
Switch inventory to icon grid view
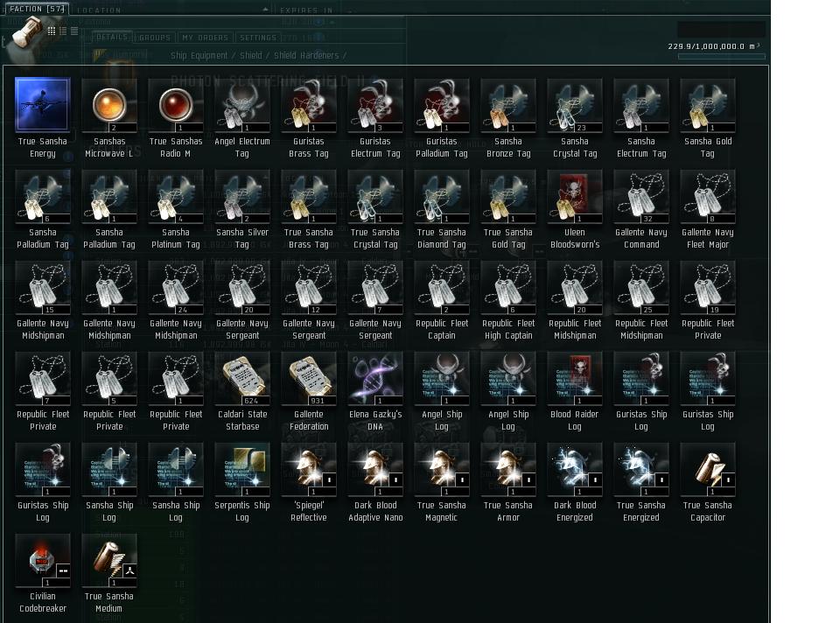(x=52, y=31)
